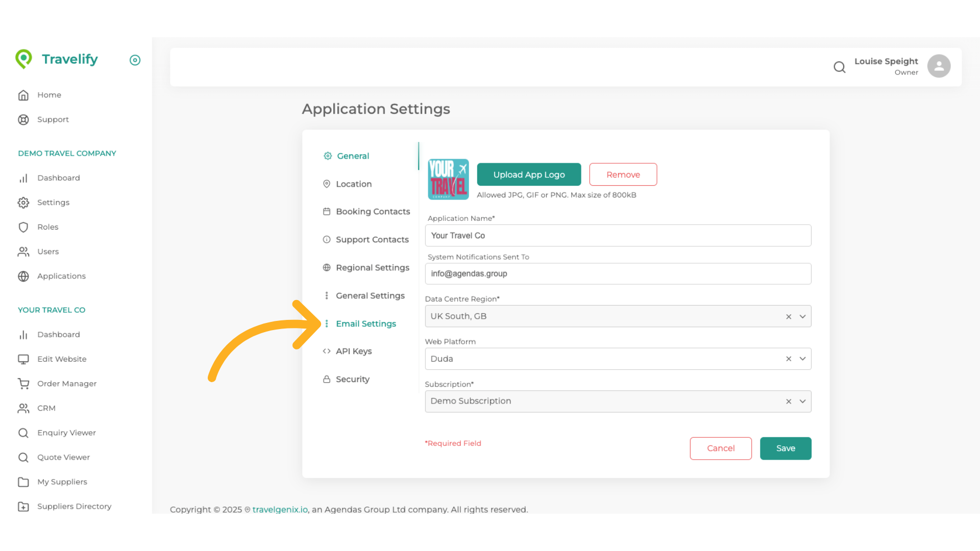This screenshot has height=551, width=980.
Task: Open the Subscription selection dropdown
Action: [802, 401]
